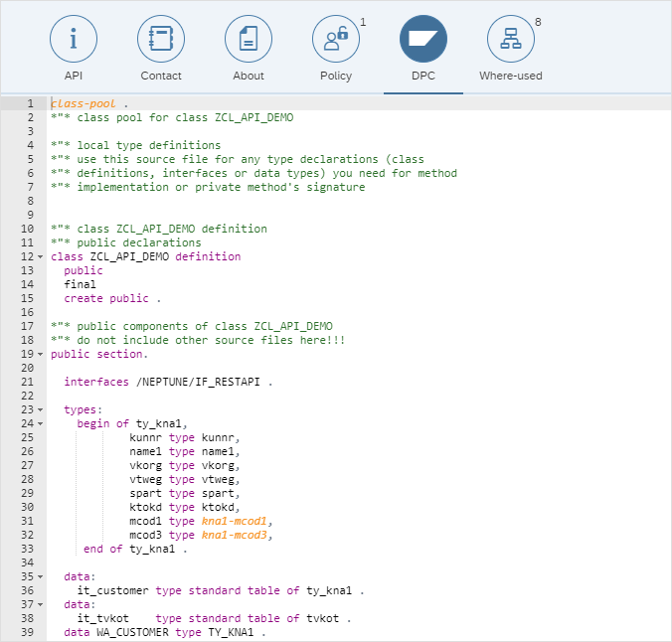Open the Policy lock-user icon
Image resolution: width=672 pixels, height=642 pixels.
pos(336,39)
